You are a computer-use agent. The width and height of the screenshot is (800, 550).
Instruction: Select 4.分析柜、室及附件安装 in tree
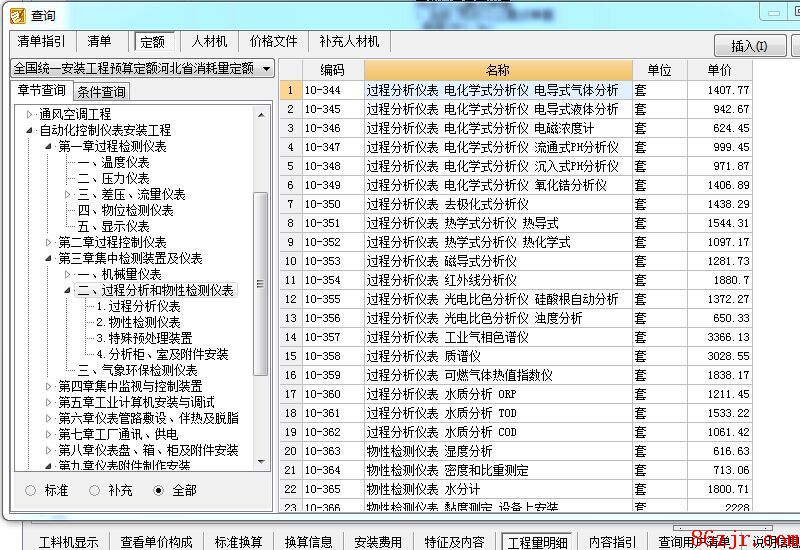coord(162,354)
